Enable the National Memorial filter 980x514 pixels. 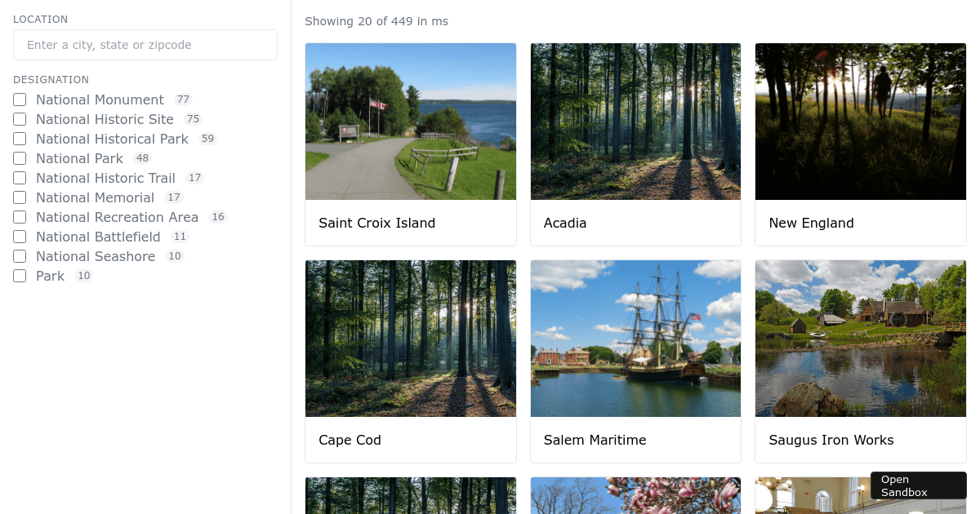20,197
